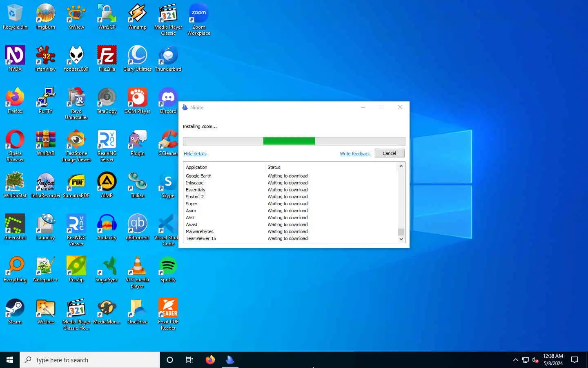Select the WinDirStat desktop icon
Viewport: 588px width, 368px height.
15,185
